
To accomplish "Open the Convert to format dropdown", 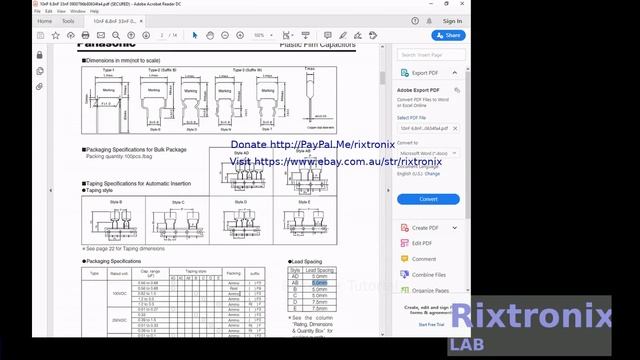I will click(x=429, y=153).
